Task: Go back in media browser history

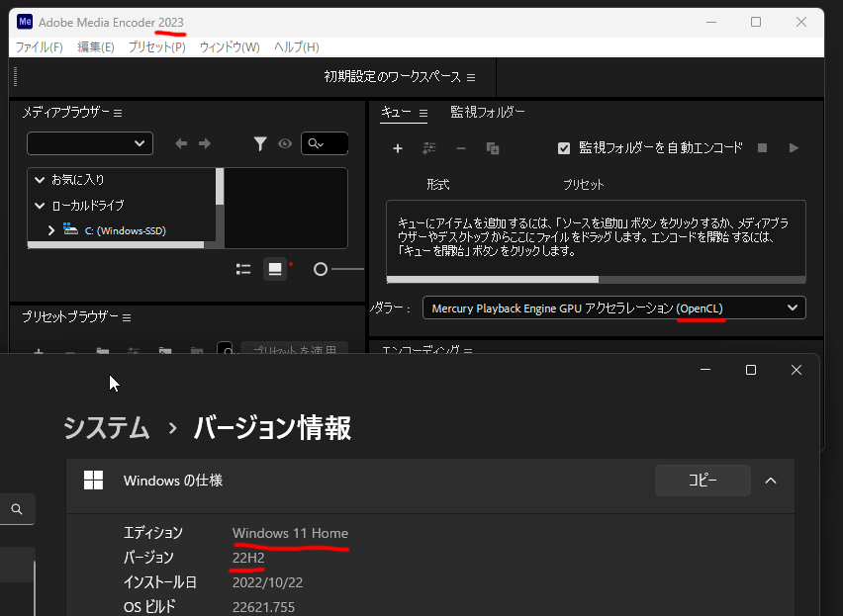Action: tap(181, 143)
